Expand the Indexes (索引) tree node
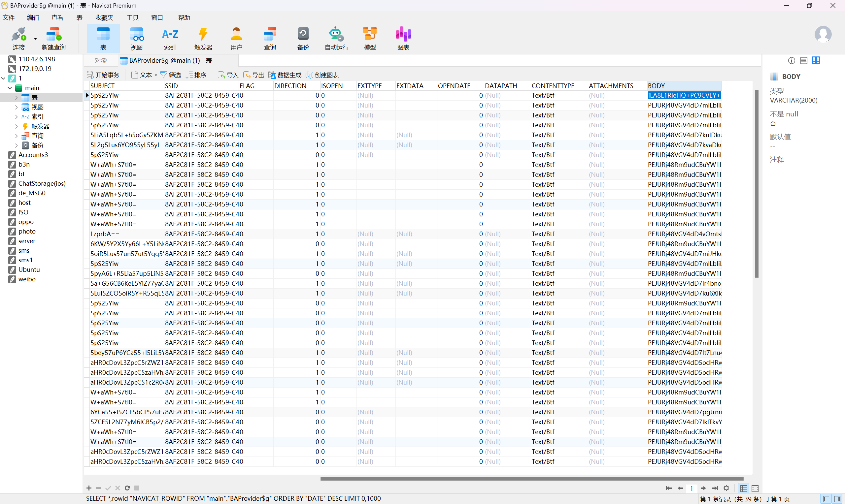The image size is (845, 504). click(16, 116)
